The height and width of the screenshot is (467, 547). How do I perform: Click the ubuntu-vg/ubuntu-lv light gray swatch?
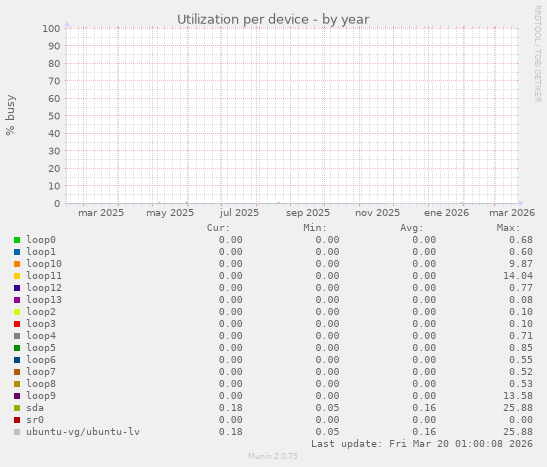pos(17,432)
